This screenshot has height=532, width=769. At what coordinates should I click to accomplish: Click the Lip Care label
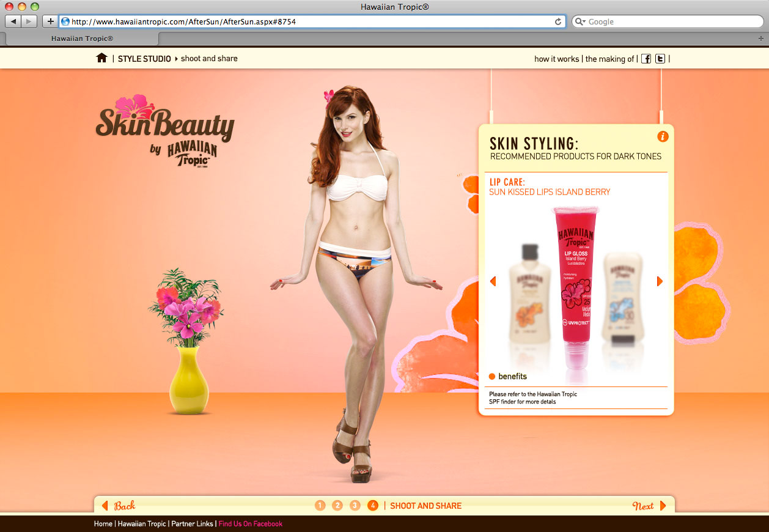[x=507, y=182]
